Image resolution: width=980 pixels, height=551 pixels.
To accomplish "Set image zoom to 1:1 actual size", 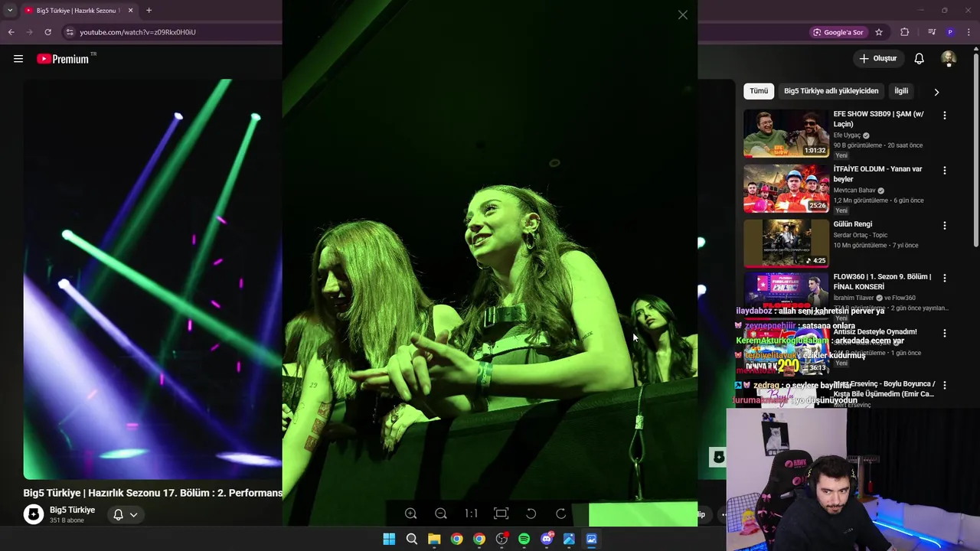I will (x=471, y=514).
